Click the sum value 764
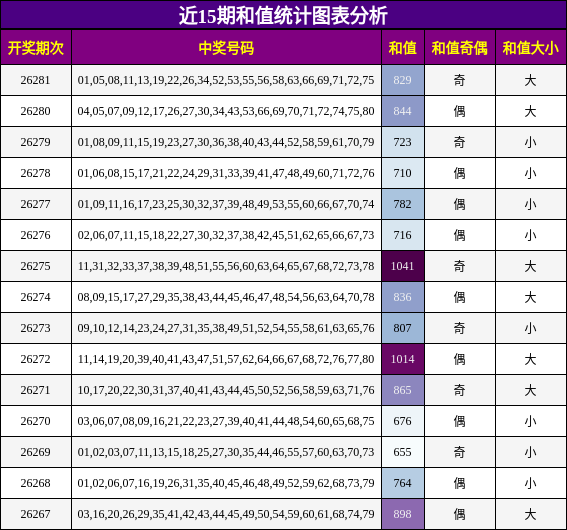Screen dimensions: 567x530 (x=402, y=483)
